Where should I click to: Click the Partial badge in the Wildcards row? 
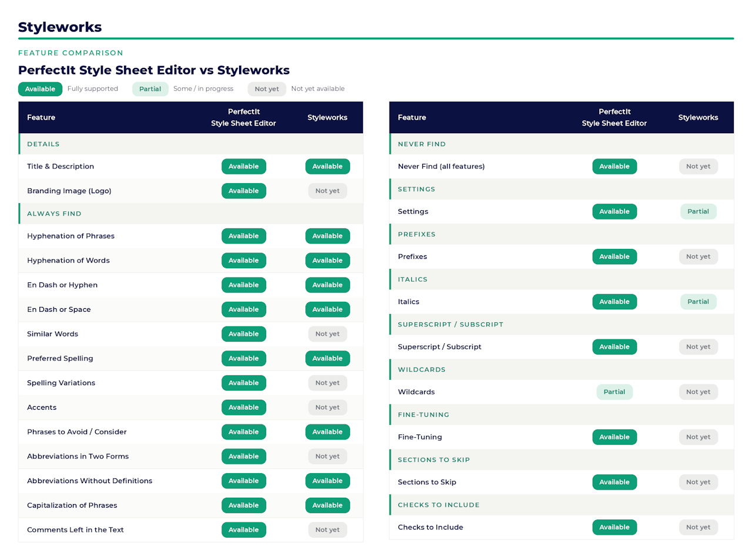pos(615,392)
